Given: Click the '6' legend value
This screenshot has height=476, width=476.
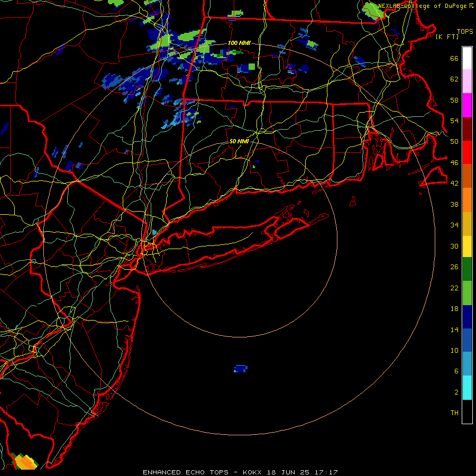Looking at the screenshot, I should (x=456, y=371).
